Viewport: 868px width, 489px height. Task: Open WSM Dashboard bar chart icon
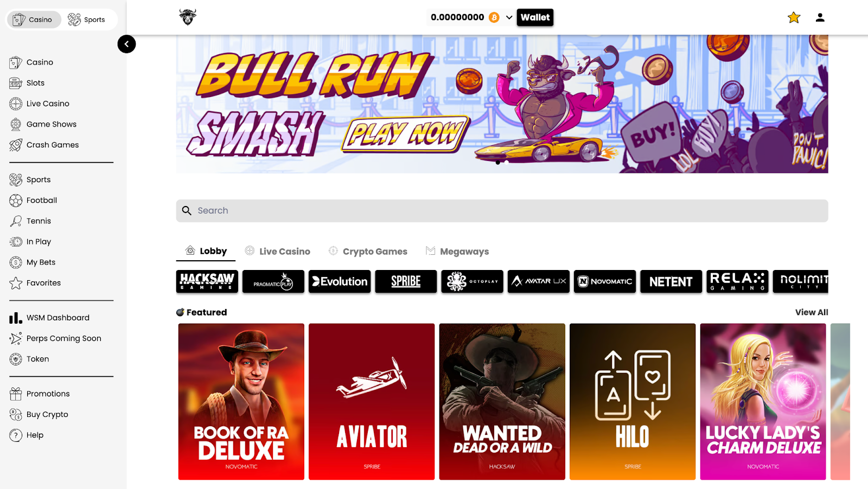[x=16, y=318]
